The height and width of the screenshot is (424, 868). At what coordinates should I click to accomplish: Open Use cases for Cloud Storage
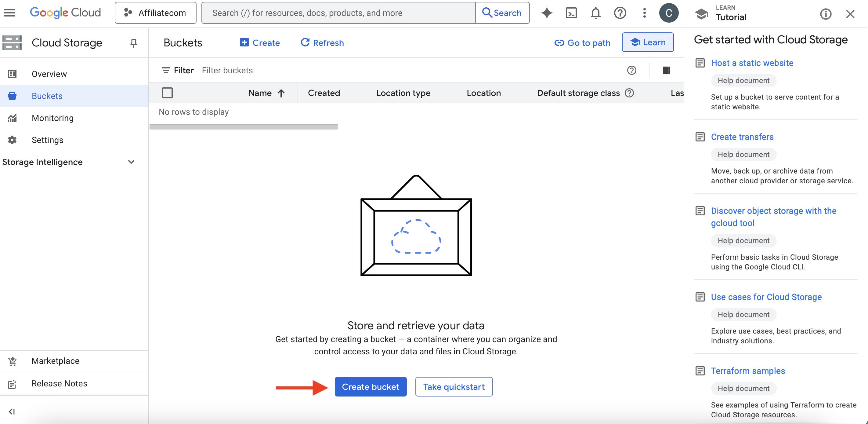[x=766, y=297]
